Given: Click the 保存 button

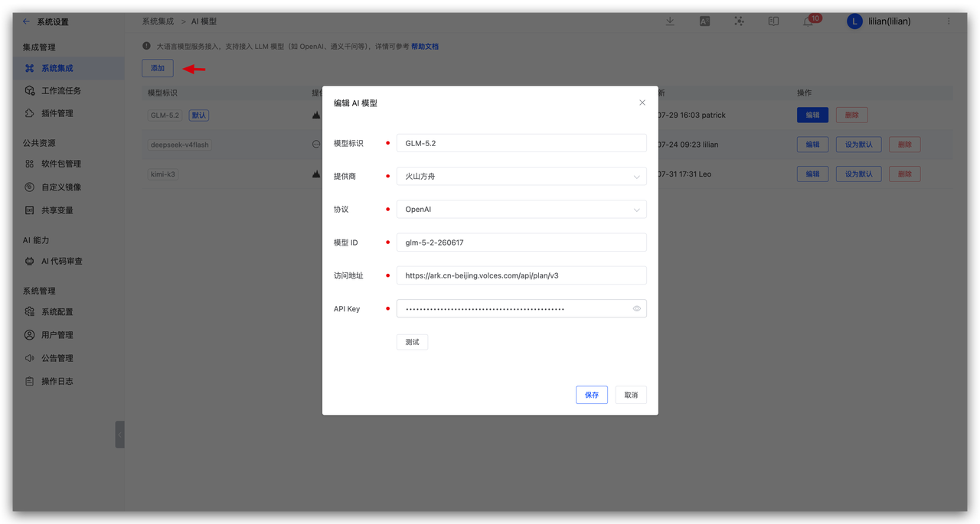Looking at the screenshot, I should pyautogui.click(x=592, y=395).
